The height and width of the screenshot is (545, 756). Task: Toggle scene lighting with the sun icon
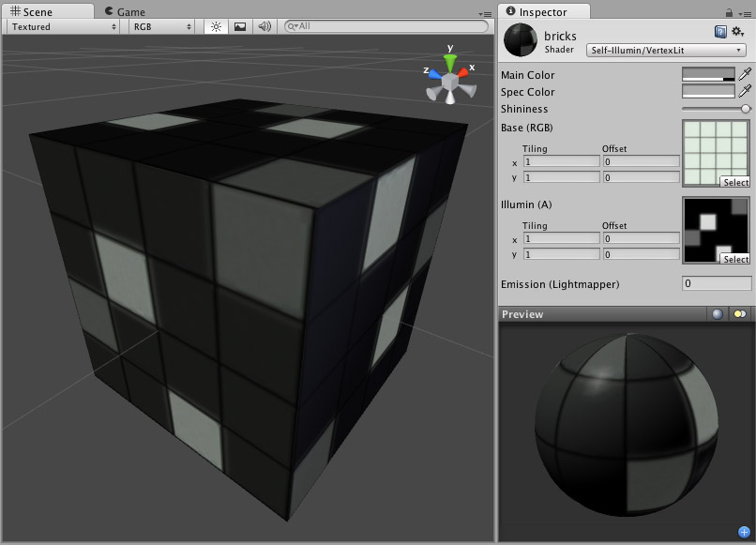214,26
